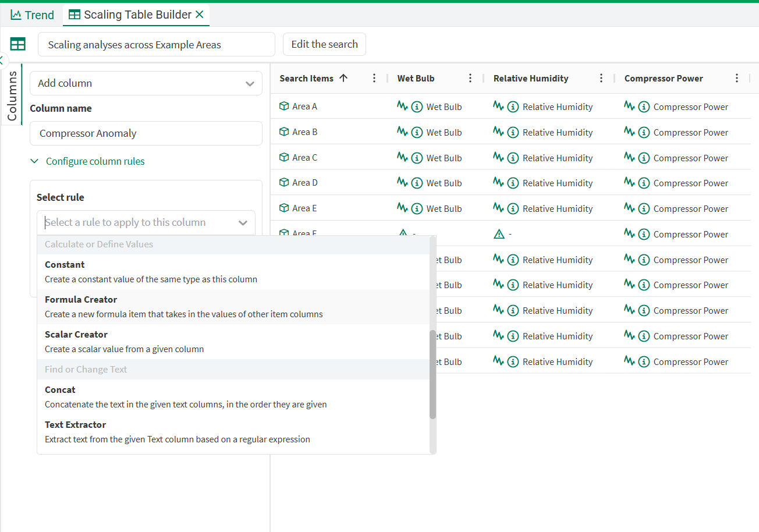Viewport: 759px width, 532px height.
Task: Click the Edit the search button
Action: click(x=324, y=44)
